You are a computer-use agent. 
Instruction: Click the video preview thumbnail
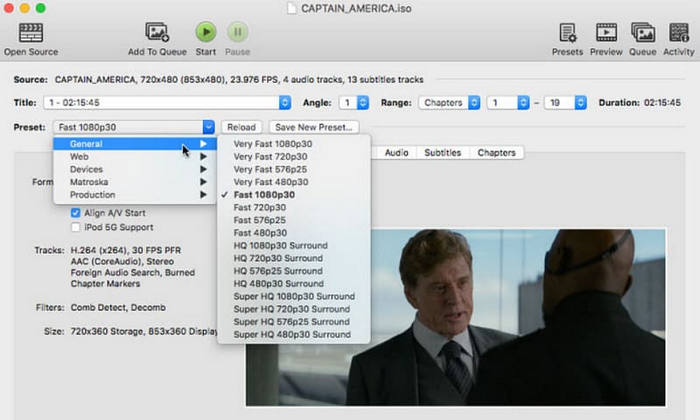[455, 317]
